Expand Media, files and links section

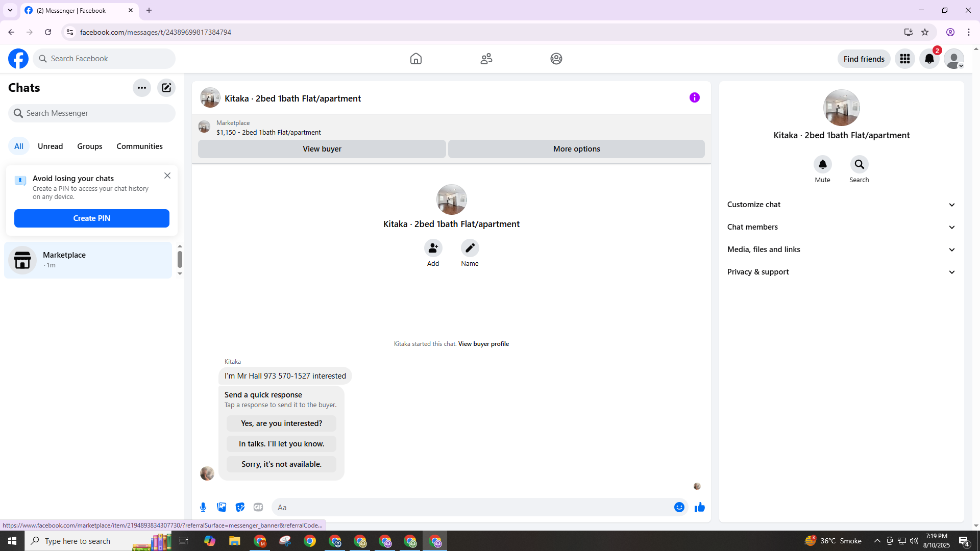tap(841, 249)
